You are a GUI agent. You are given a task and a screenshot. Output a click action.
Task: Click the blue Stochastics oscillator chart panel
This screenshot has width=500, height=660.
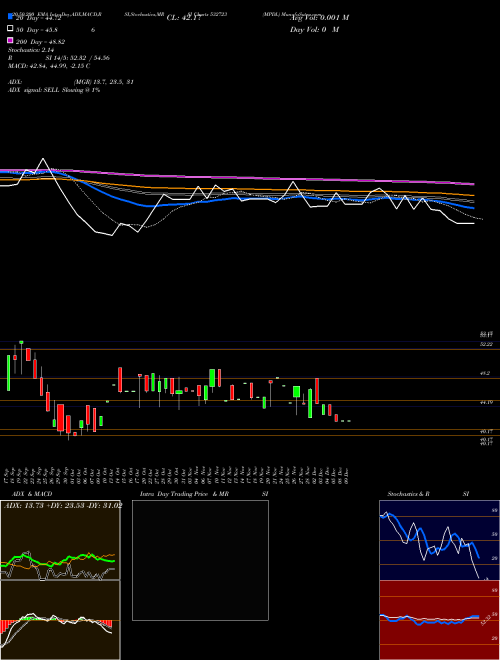pos(439,540)
